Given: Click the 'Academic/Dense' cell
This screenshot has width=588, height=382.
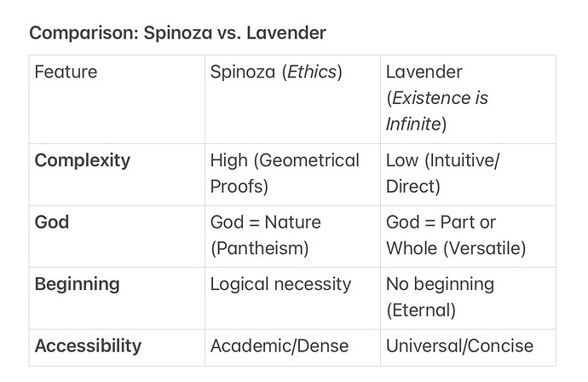Looking at the screenshot, I should 280,346.
